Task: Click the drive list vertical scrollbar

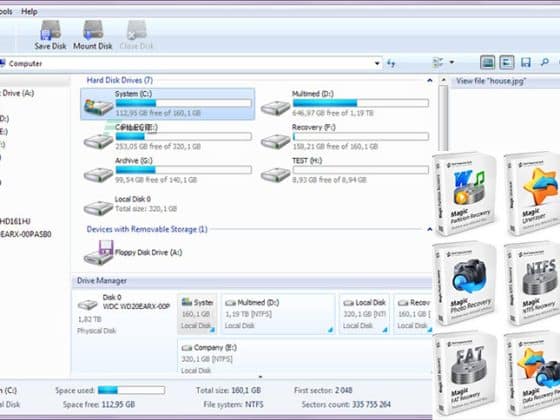Action: [x=443, y=118]
